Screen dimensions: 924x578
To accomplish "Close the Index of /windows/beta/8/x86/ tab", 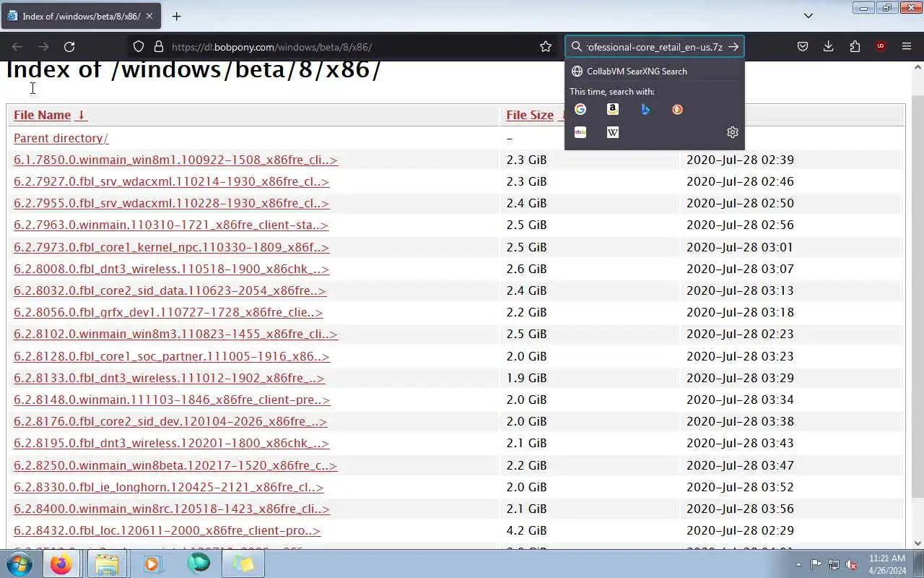I will pos(149,16).
